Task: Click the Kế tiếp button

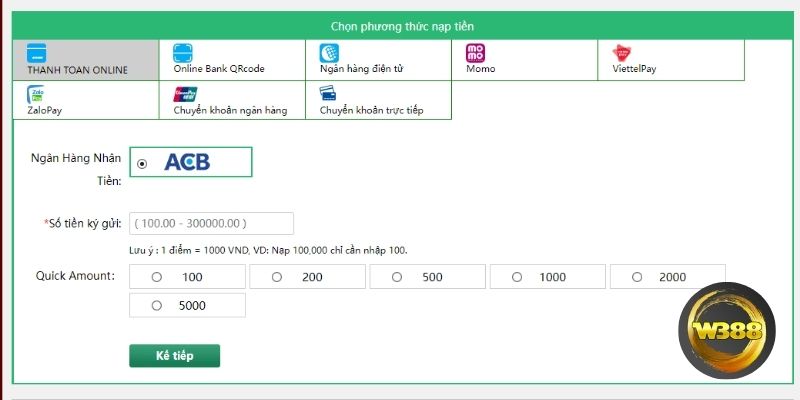Action: pyautogui.click(x=174, y=356)
